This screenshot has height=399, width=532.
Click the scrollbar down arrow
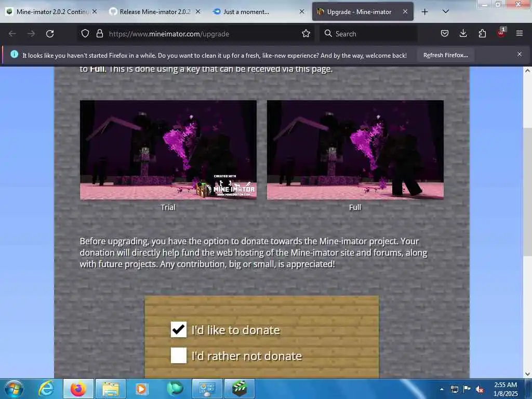(527, 374)
